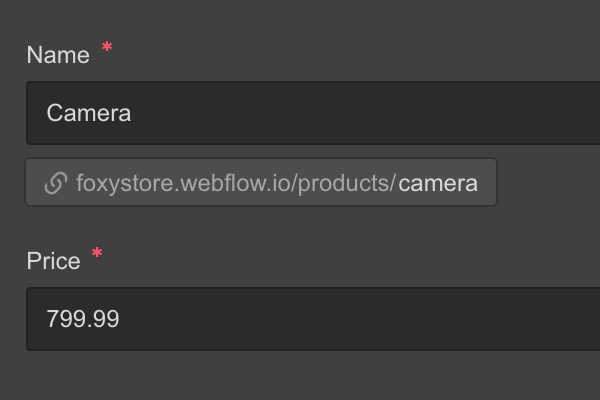
Task: Click empty area of the Name text box
Action: 364,113
